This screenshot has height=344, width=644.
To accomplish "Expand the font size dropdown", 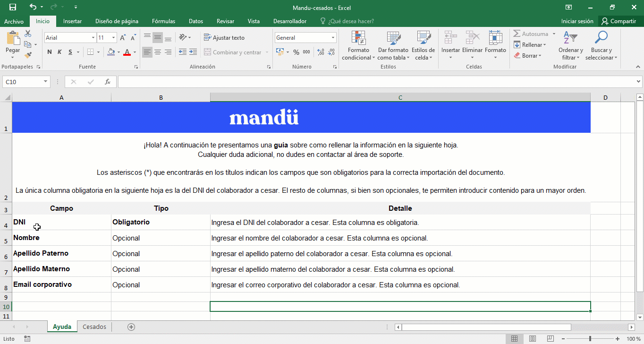I will pyautogui.click(x=113, y=38).
